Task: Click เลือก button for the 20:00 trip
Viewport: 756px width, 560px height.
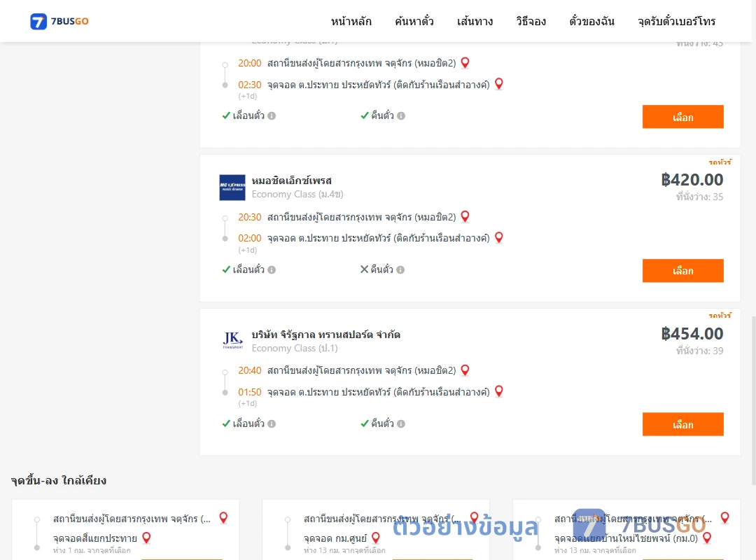Action: (x=682, y=117)
